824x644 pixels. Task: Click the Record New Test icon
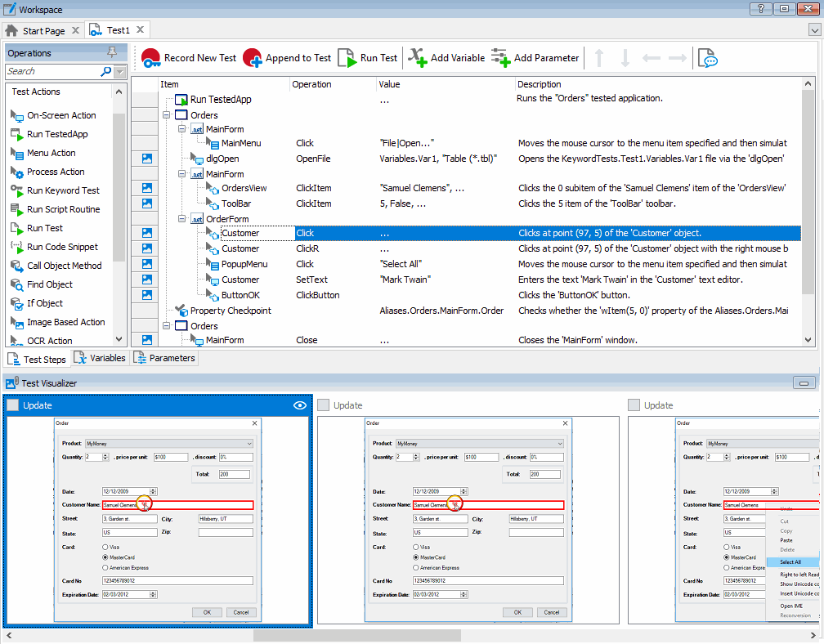click(150, 58)
